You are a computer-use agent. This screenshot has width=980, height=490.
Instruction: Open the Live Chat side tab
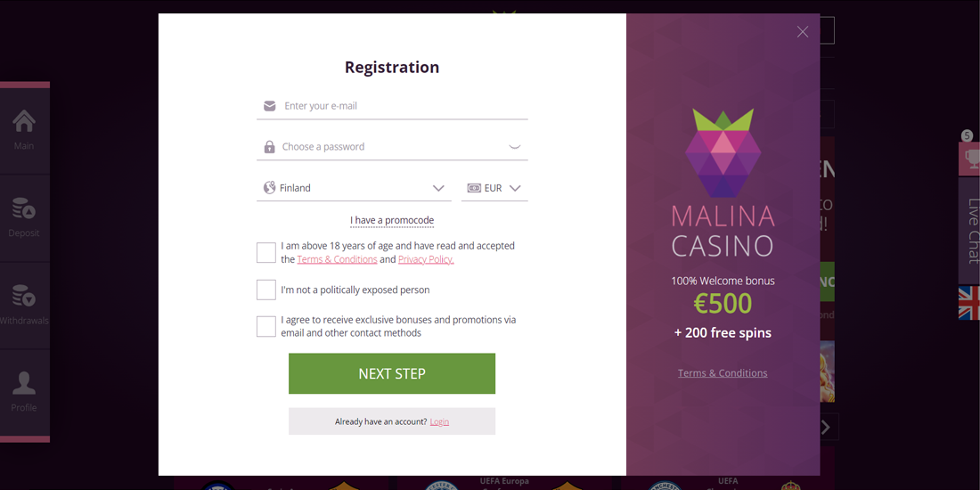click(972, 231)
